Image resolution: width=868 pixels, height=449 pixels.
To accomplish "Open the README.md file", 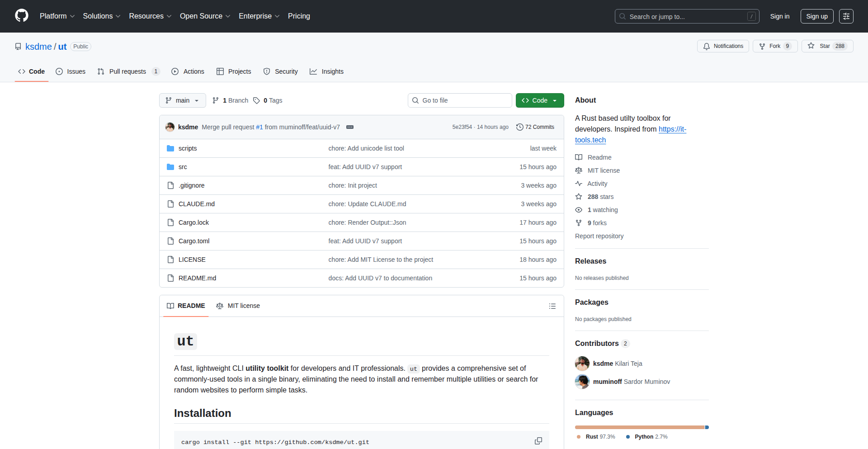I will [x=197, y=278].
